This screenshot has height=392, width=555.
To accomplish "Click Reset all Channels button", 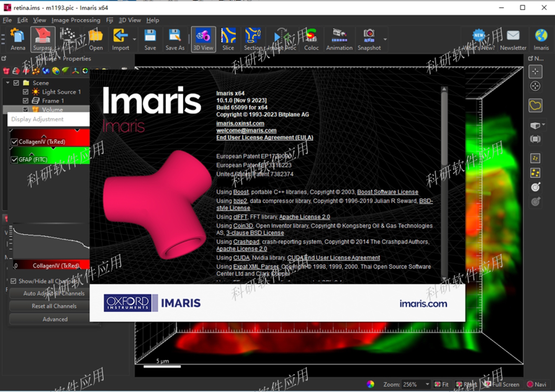I will [x=54, y=306].
